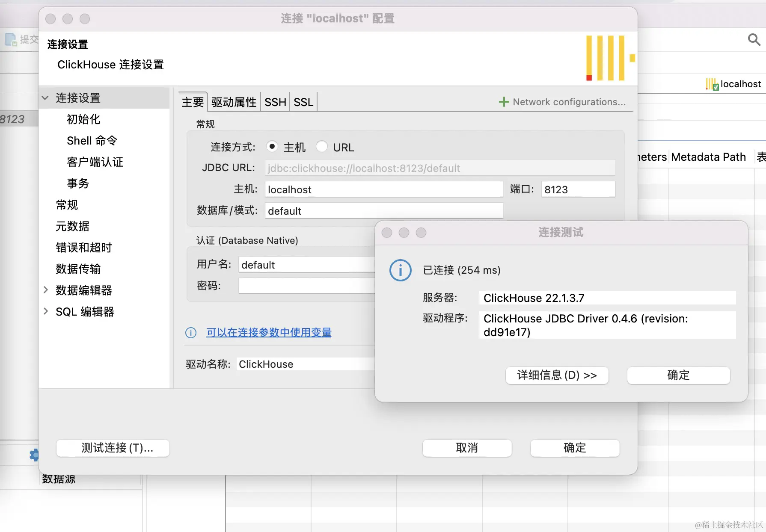Open the 驱动属性 tab
Viewport: 766px width, 532px height.
coord(234,102)
